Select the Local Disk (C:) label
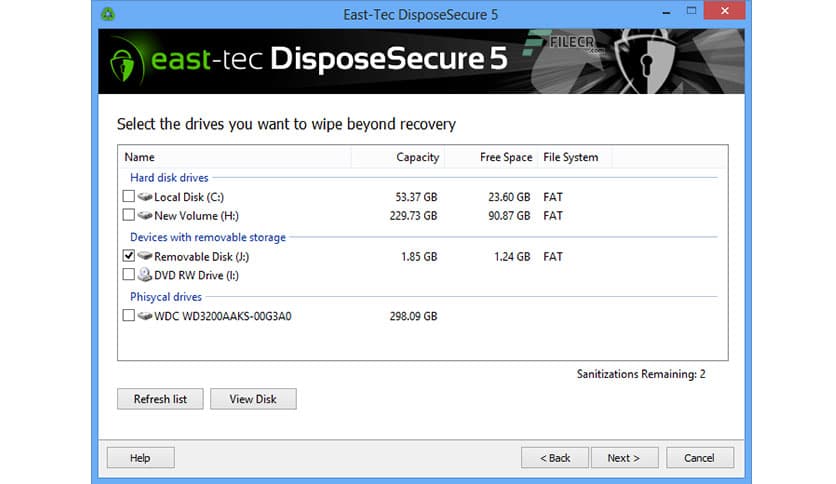The width and height of the screenshot is (836, 484). (189, 197)
